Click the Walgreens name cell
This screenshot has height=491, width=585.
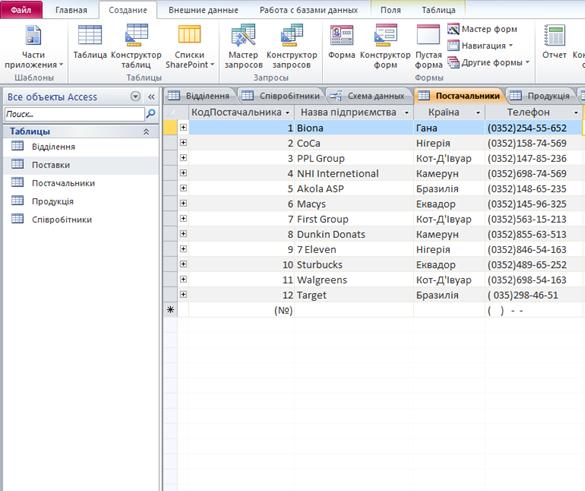pyautogui.click(x=354, y=280)
